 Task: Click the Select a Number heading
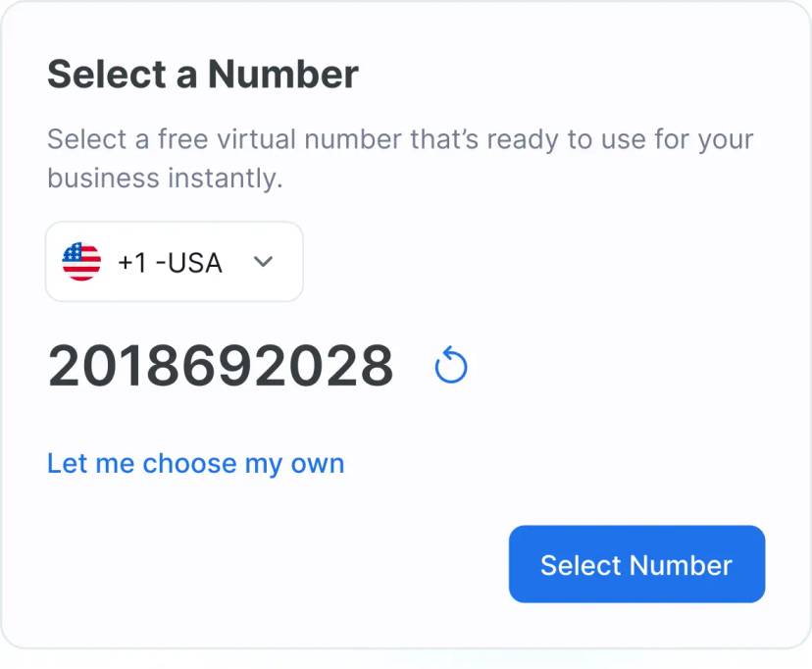[203, 74]
